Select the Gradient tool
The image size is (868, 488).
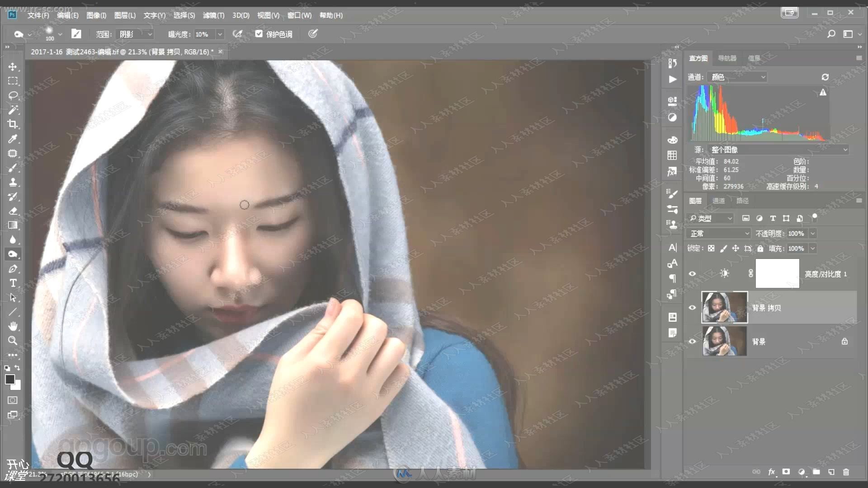point(13,225)
